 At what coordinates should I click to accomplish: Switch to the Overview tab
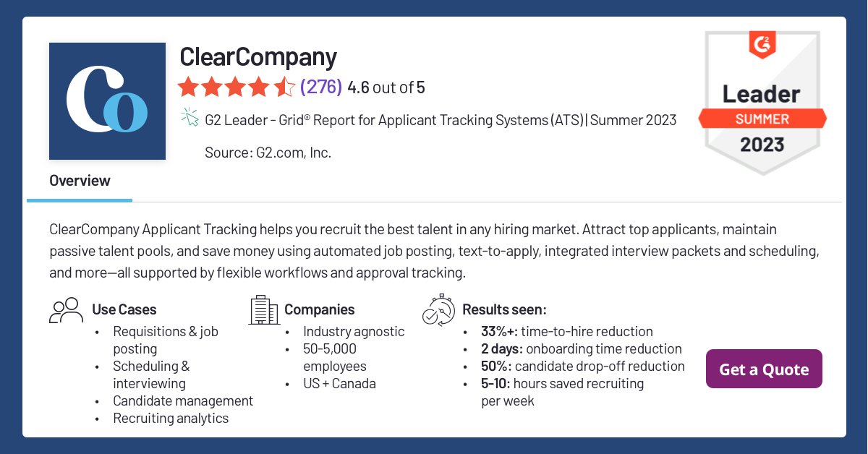(80, 181)
